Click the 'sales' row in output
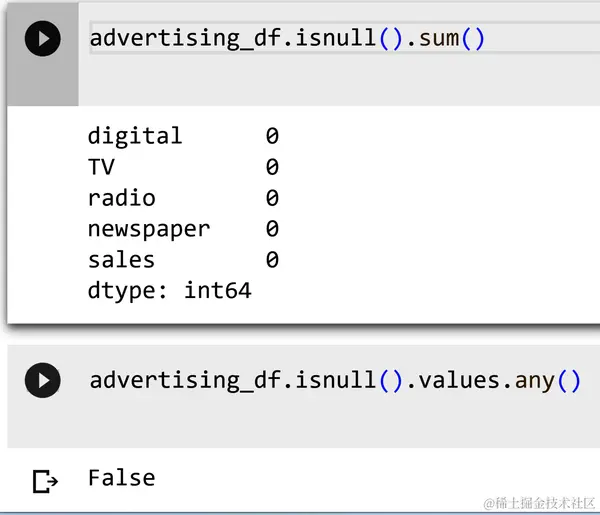 [121, 260]
